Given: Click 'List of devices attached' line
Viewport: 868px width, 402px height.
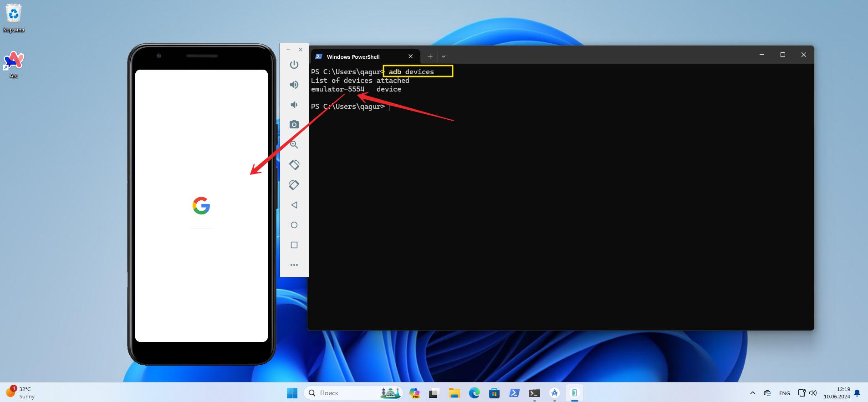Looking at the screenshot, I should pyautogui.click(x=360, y=81).
